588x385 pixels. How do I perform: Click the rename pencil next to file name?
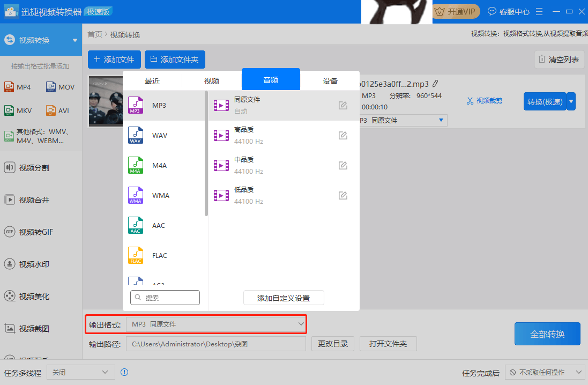click(x=435, y=84)
